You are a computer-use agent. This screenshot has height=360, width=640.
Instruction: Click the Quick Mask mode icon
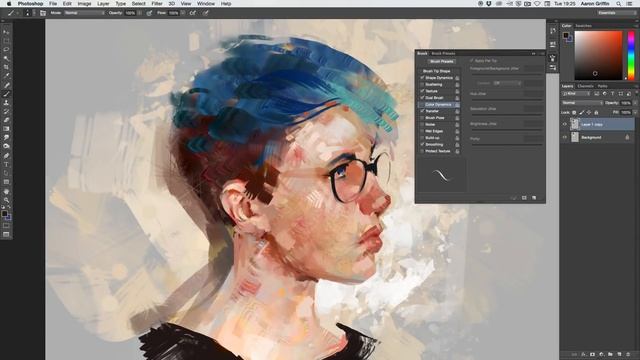[x=6, y=225]
